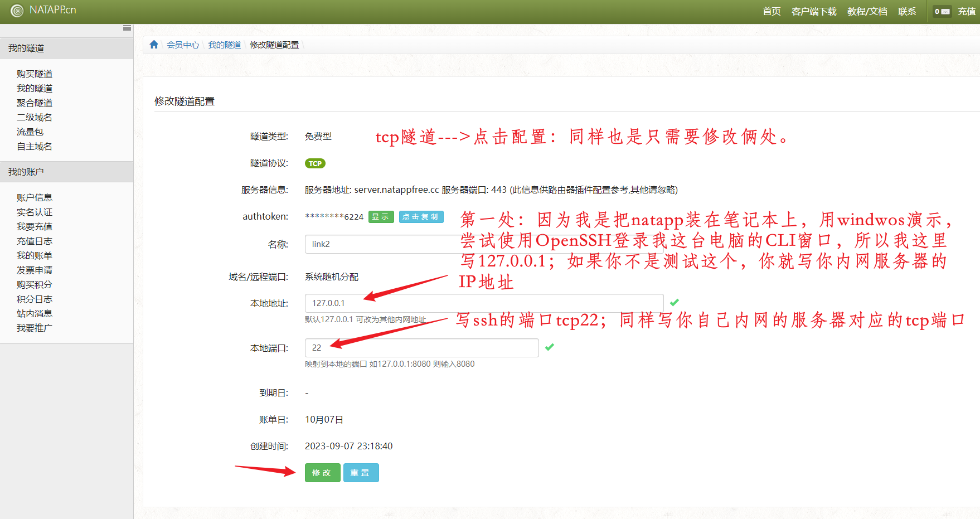
Task: Open 我的隧道 in sidebar list
Action: 35,88
